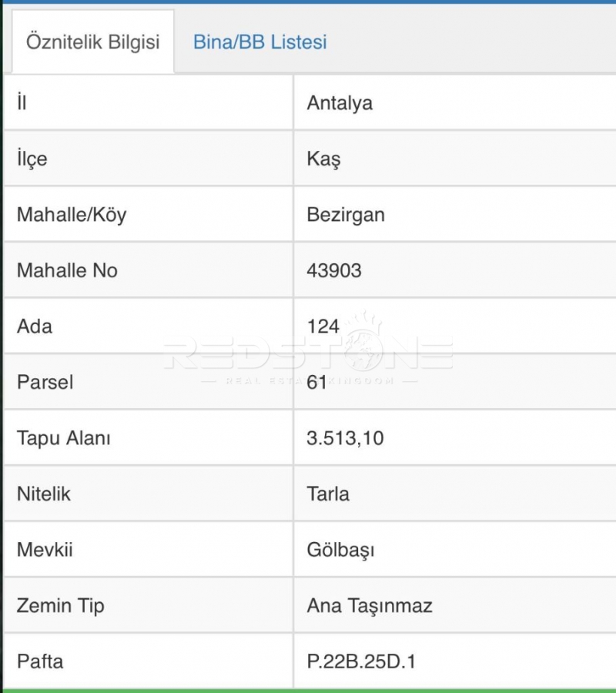Click the Parsel value 61
Image resolution: width=616 pixels, height=693 pixels.
[x=317, y=382]
